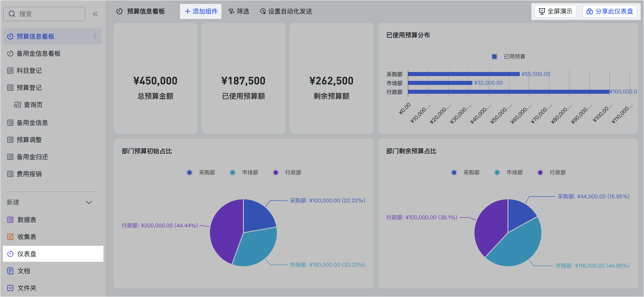Open more options for 预算信息看板
This screenshot has height=297, width=644.
(95, 37)
